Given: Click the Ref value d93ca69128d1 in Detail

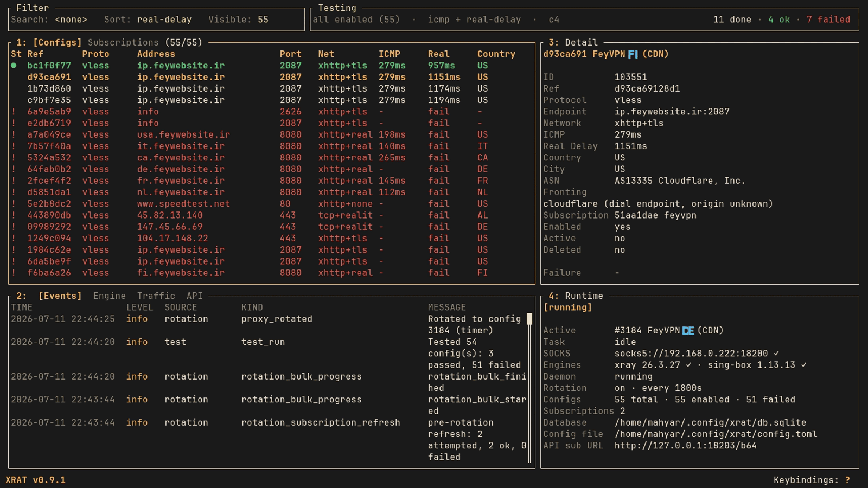Looking at the screenshot, I should [x=647, y=88].
